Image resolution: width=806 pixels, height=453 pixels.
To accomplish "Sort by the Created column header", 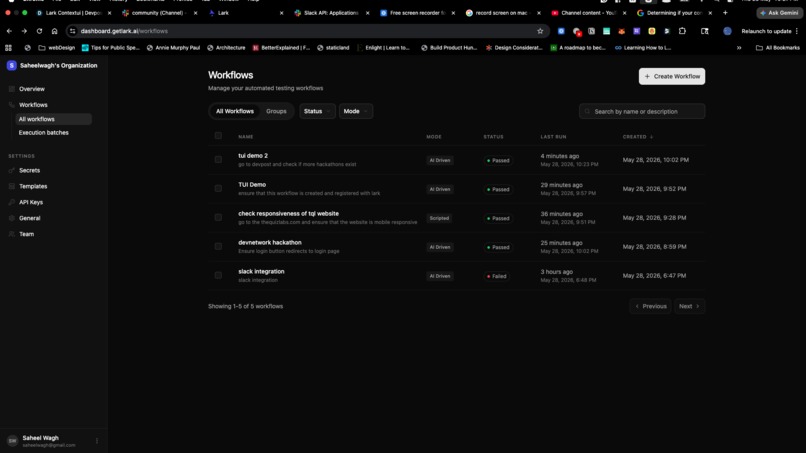I will [637, 137].
